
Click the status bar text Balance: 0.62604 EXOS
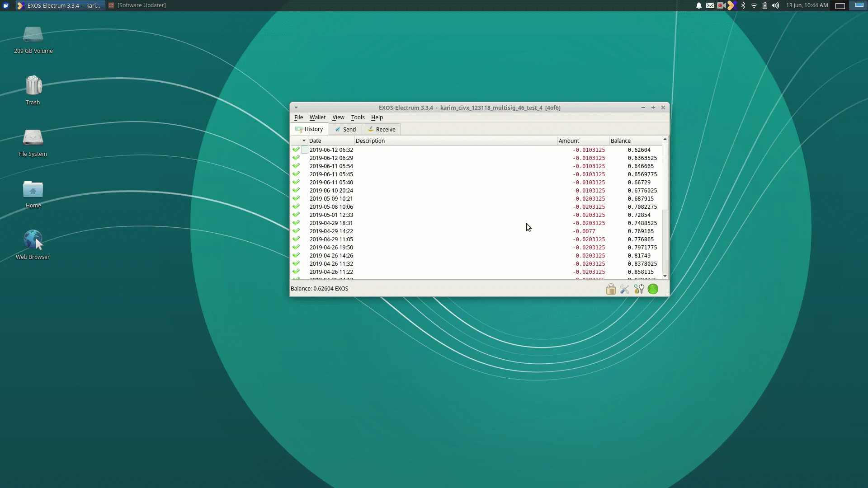pyautogui.click(x=319, y=289)
